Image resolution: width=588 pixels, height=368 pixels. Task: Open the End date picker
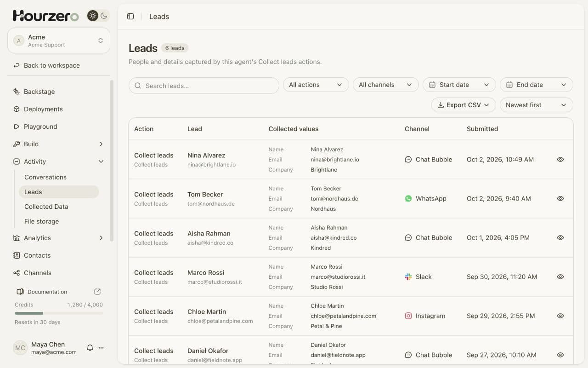coord(537,85)
